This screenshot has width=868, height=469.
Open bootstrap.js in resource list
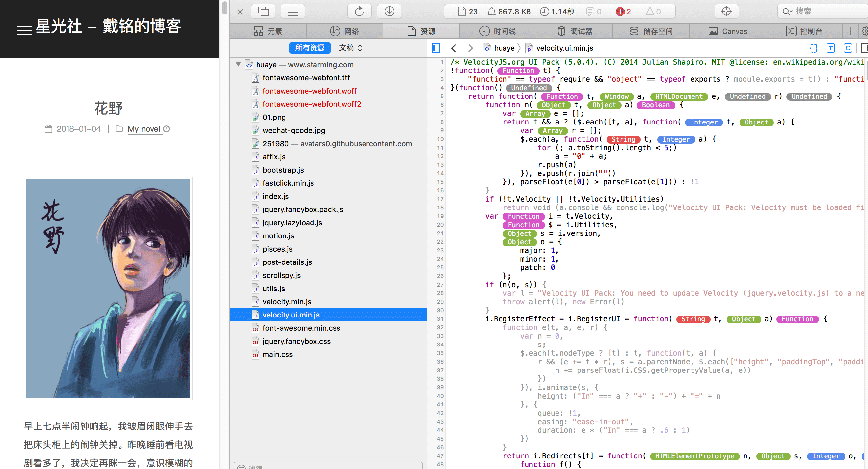329,170
